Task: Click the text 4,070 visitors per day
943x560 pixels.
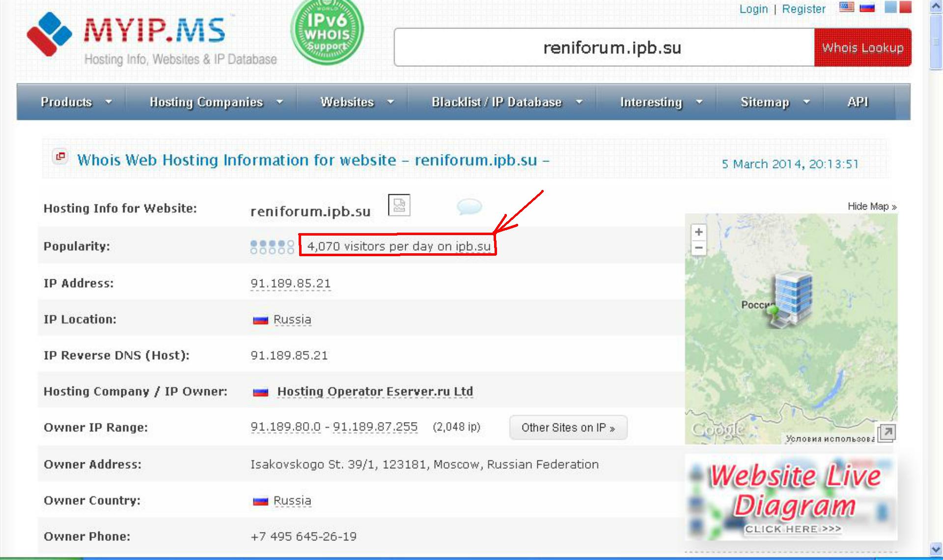Action: click(x=399, y=246)
